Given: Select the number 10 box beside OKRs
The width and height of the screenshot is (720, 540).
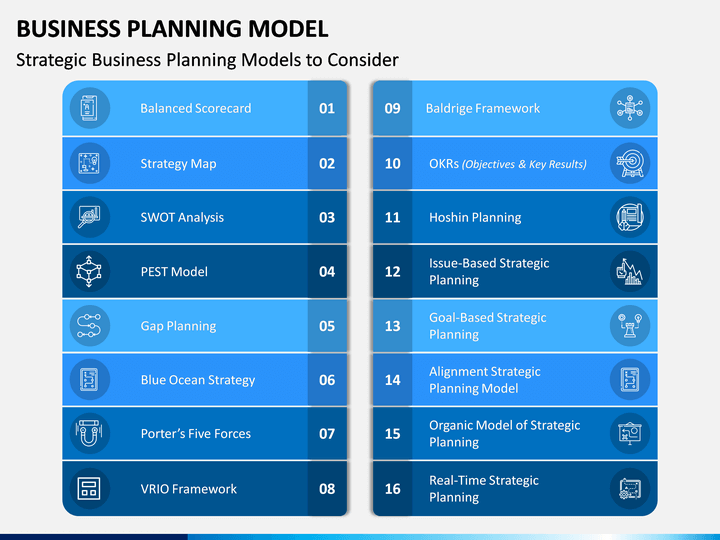Looking at the screenshot, I should pos(393,163).
